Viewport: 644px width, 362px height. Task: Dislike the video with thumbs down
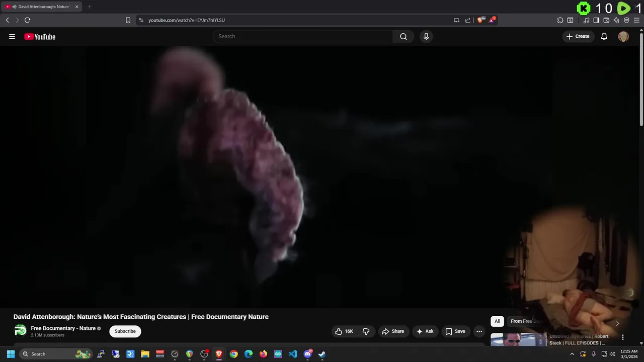pos(366,331)
